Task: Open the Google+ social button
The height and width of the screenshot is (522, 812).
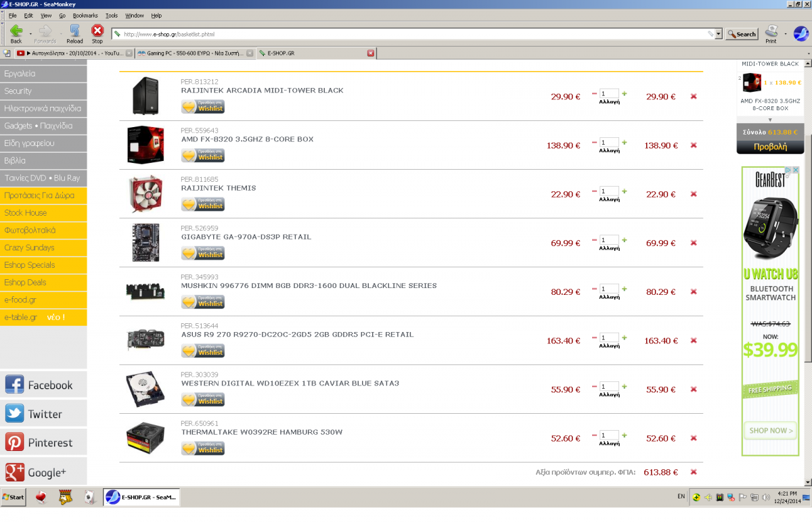Action: [43, 471]
